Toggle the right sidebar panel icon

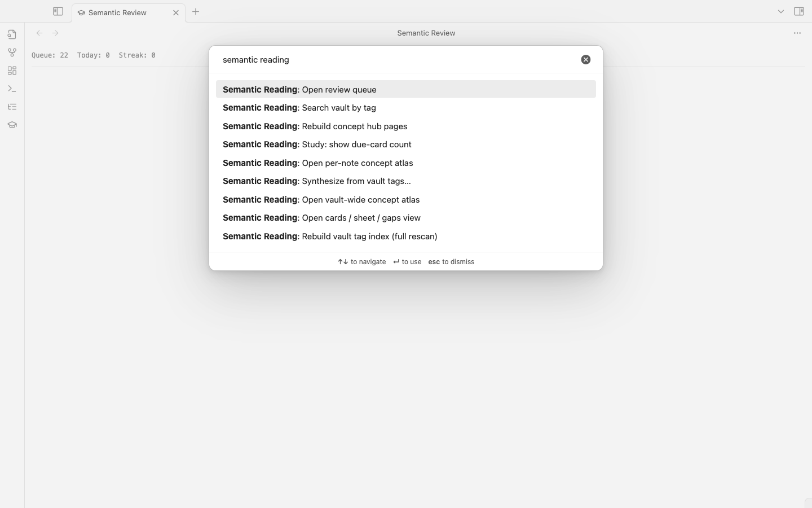[799, 11]
